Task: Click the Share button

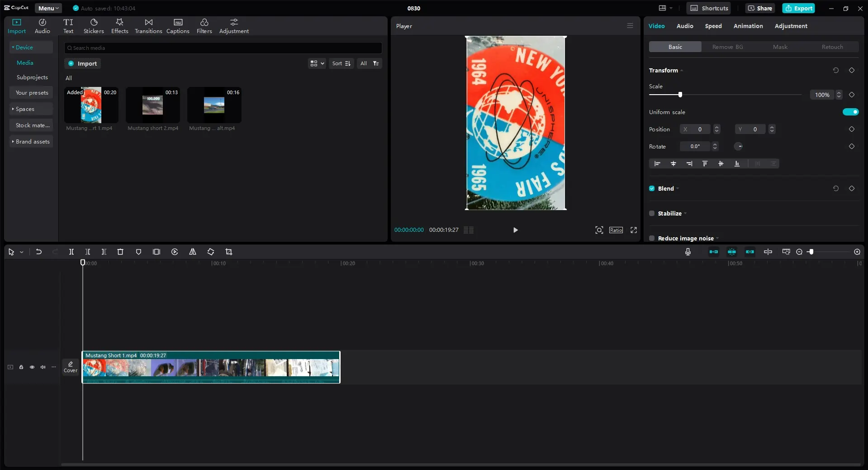Action: (x=760, y=8)
